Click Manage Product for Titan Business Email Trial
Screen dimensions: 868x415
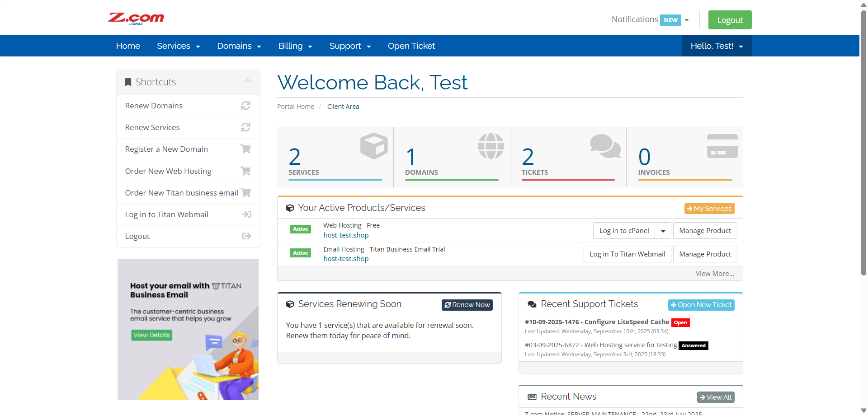705,254
